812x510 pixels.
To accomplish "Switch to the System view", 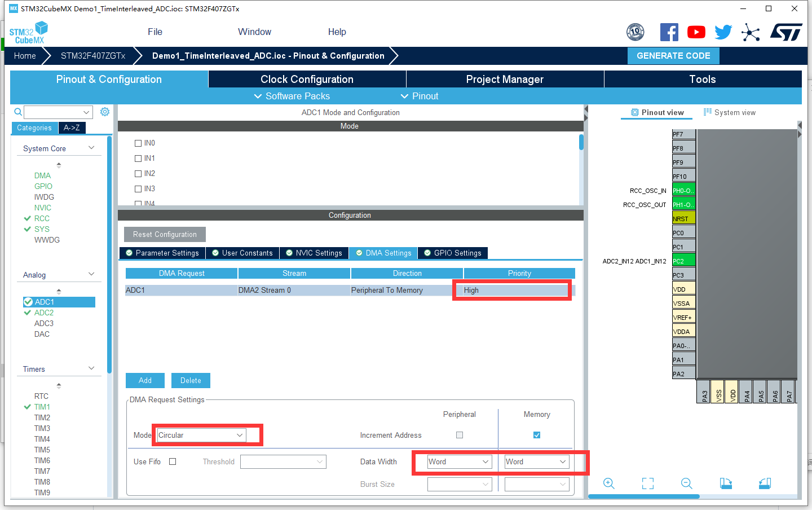I will coord(730,112).
